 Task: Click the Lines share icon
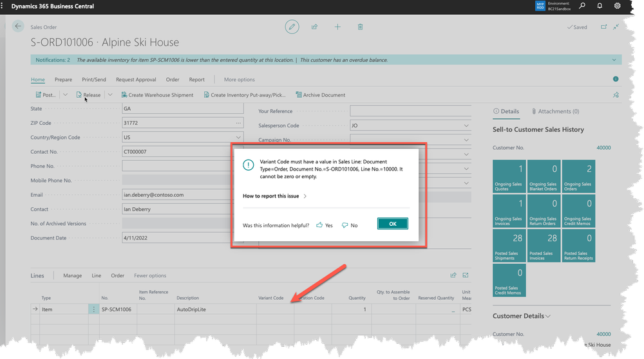(453, 275)
